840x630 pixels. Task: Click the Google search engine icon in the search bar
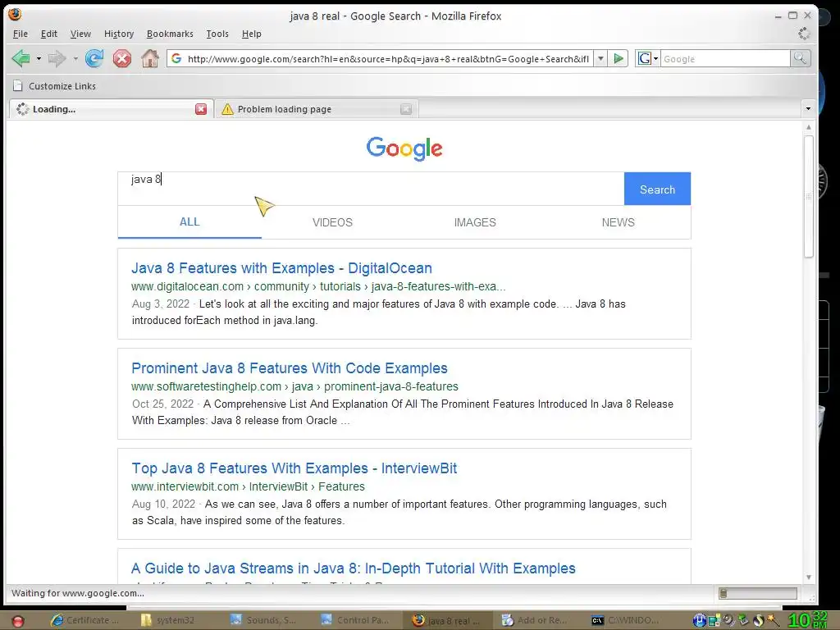click(x=645, y=58)
